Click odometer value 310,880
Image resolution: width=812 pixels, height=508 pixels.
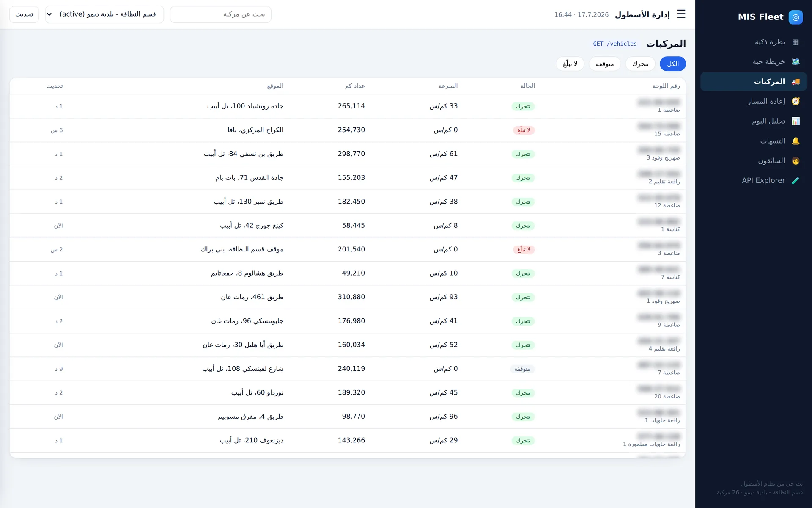pyautogui.click(x=351, y=297)
